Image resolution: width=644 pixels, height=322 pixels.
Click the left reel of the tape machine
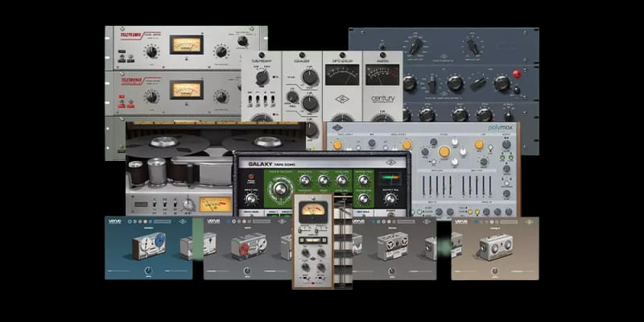pos(163,142)
